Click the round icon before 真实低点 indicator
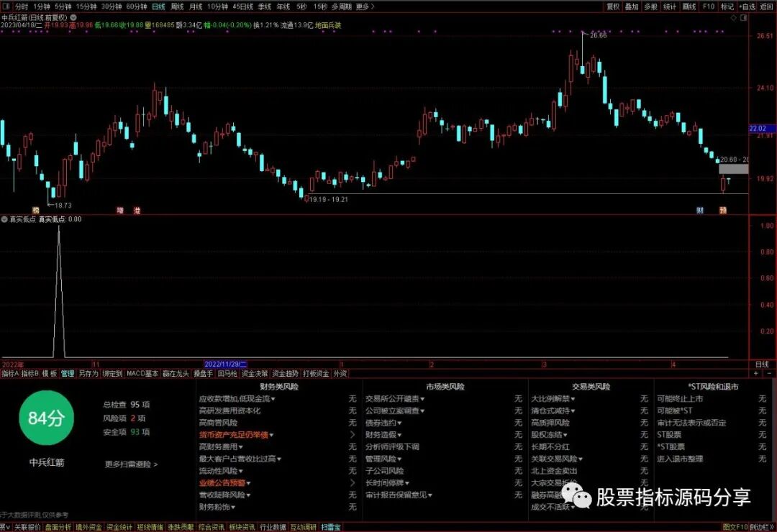The width and height of the screenshot is (777, 532). [x=4, y=219]
